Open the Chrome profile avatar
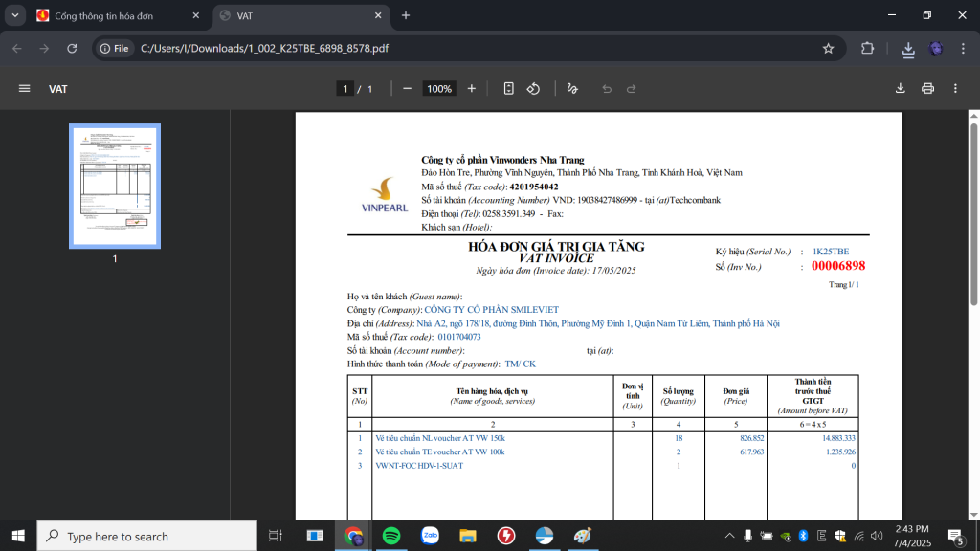Screen dimensions: 980x551 pos(936,48)
